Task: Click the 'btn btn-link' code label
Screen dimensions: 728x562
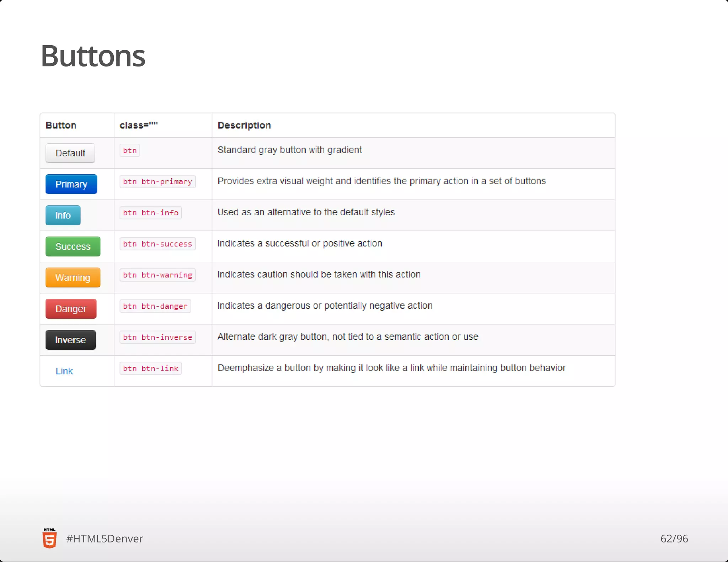Action: 151,368
